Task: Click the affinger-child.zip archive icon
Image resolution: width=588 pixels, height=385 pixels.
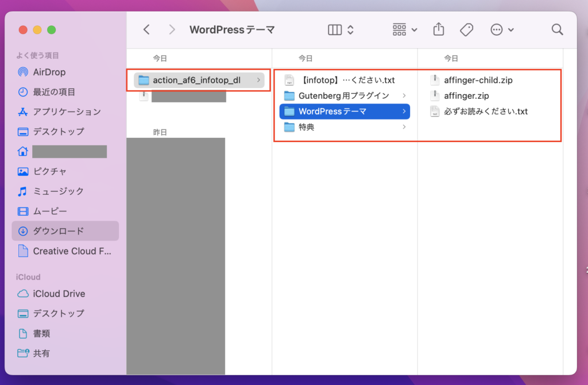Action: 435,80
